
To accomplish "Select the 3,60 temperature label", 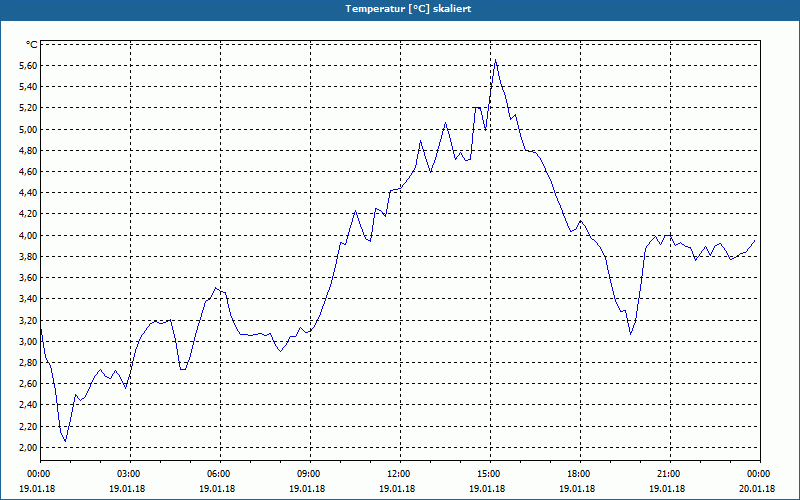I will [x=29, y=278].
